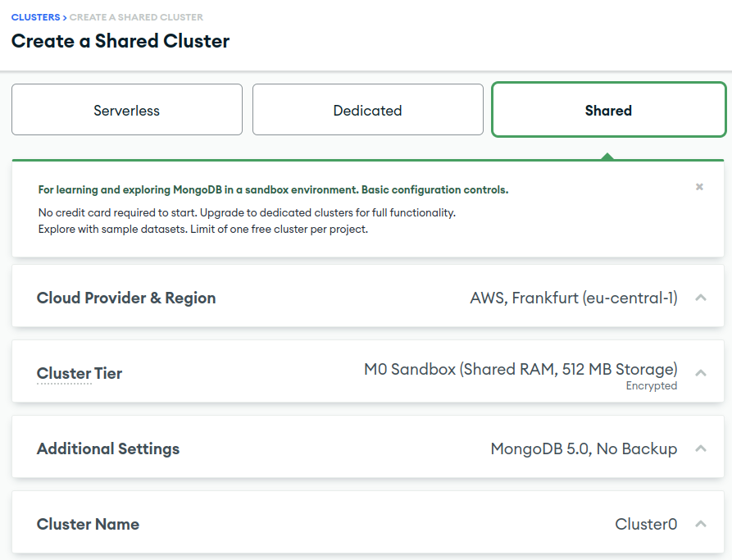732x560 pixels.
Task: Click the Cloud Provider & Region heading
Action: 126,298
